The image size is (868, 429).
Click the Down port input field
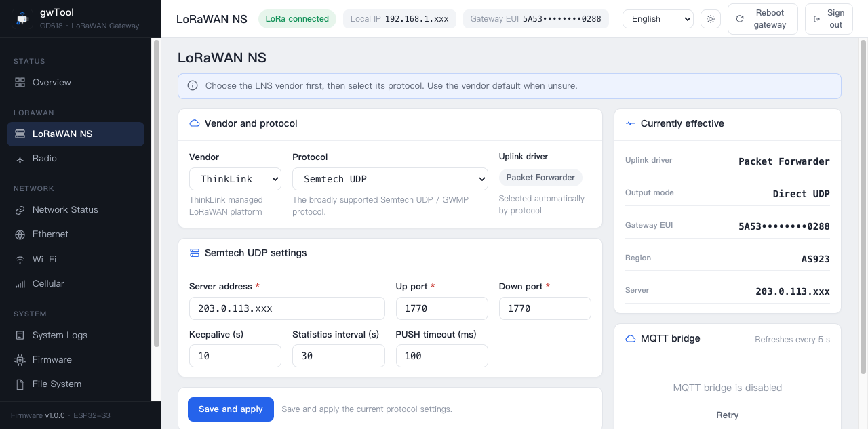[545, 308]
